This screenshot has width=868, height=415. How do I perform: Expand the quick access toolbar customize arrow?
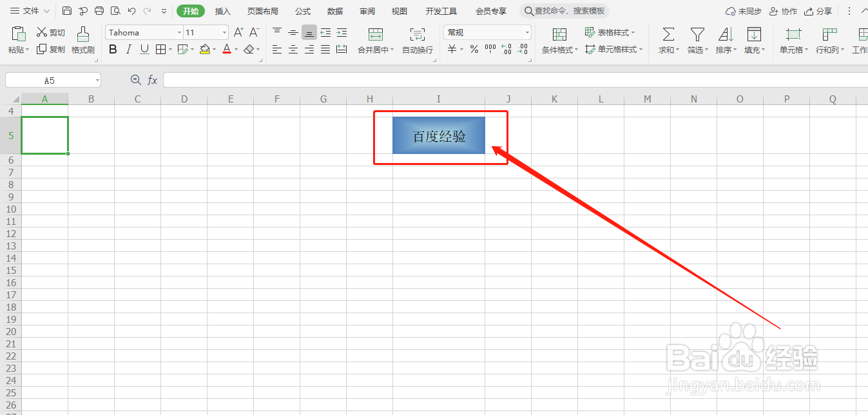[x=164, y=12]
